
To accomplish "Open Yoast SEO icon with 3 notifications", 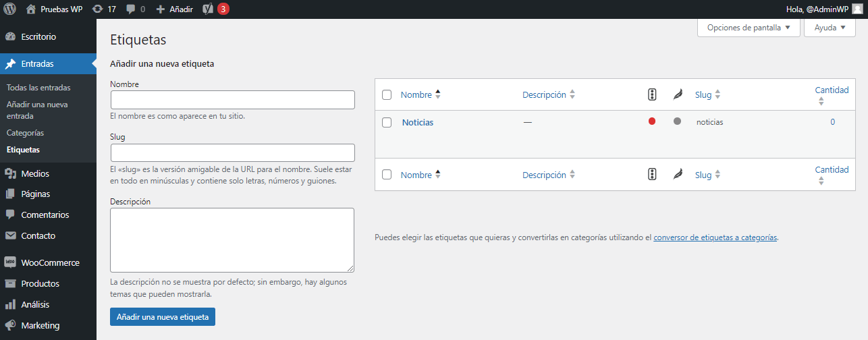I will [208, 9].
